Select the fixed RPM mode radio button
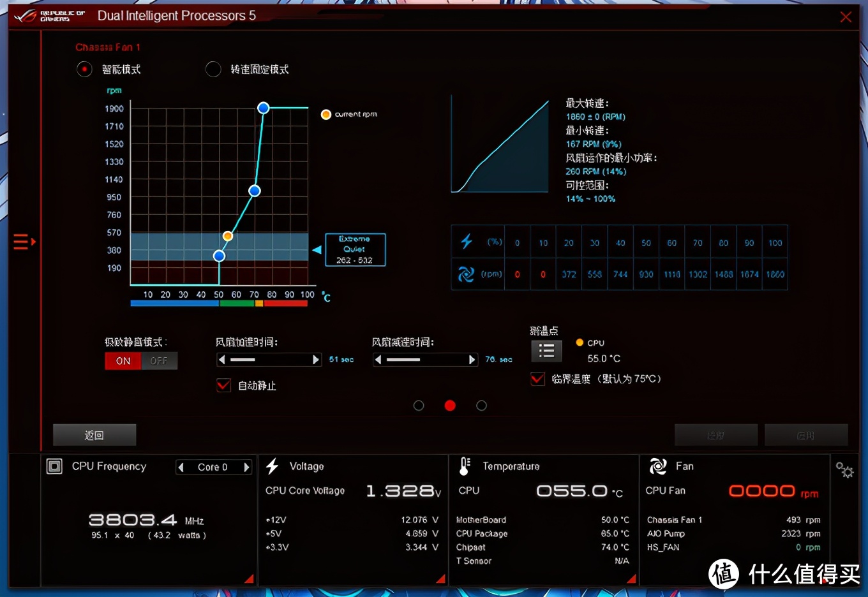 coord(213,69)
